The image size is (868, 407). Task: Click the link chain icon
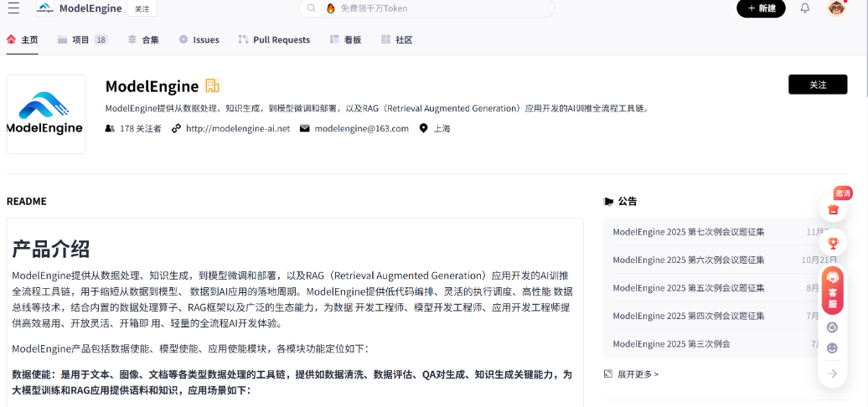176,128
